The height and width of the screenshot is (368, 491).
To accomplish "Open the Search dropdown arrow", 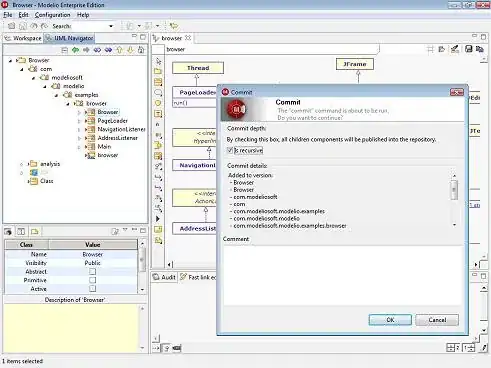I will click(111, 26).
